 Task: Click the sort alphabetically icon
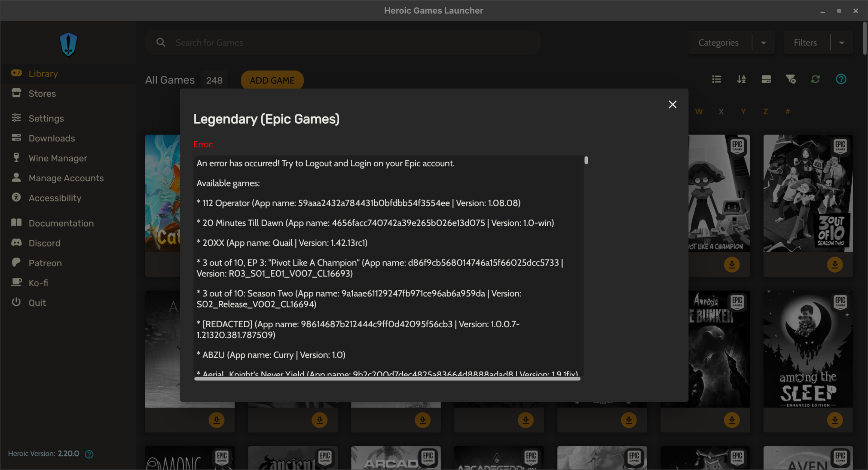pyautogui.click(x=741, y=79)
